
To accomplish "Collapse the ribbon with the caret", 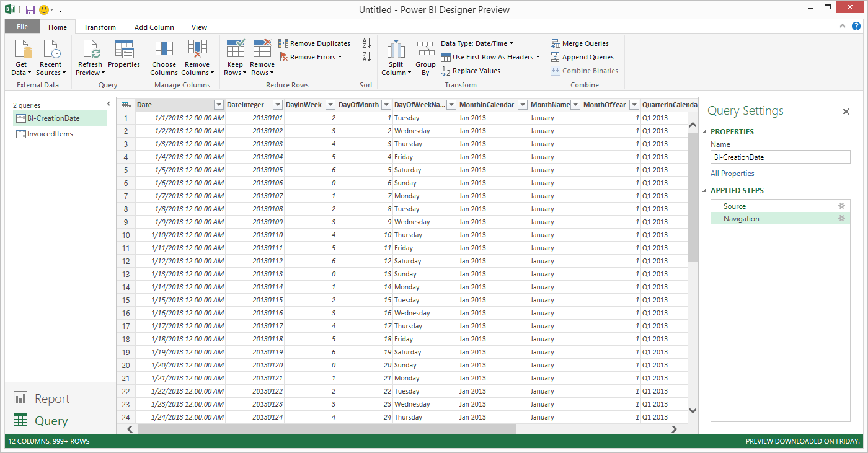I will 842,26.
